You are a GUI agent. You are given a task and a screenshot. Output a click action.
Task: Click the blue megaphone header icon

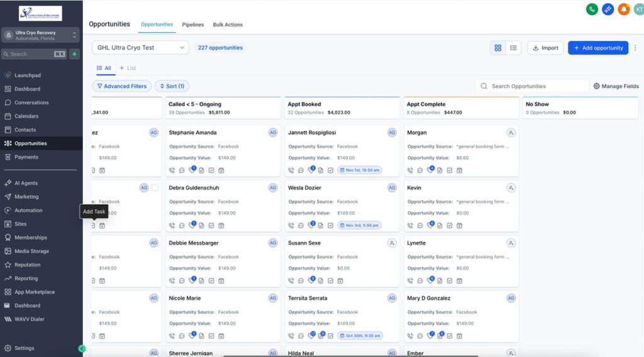point(608,9)
